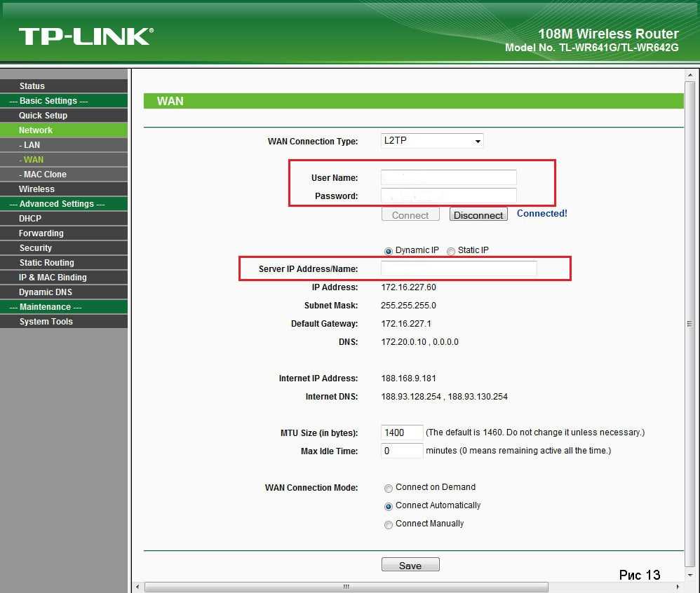This screenshot has height=593, width=700.
Task: Click the TP-LINK logo
Action: click(86, 36)
